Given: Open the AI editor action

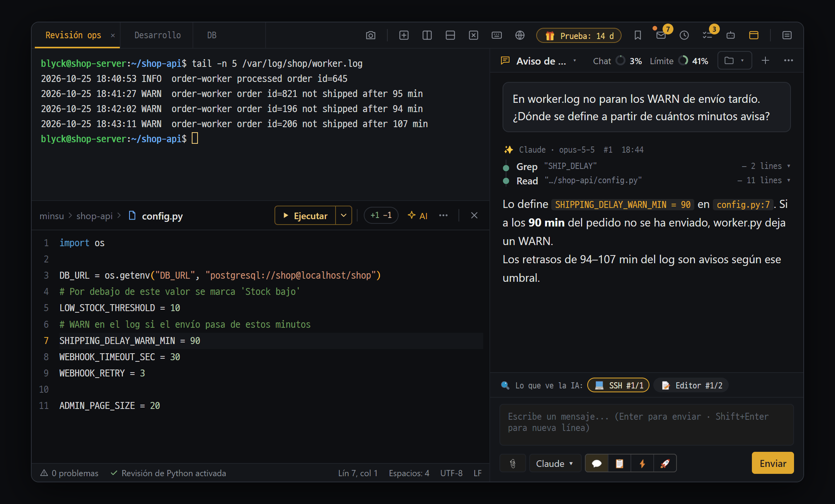Looking at the screenshot, I should click(x=417, y=215).
